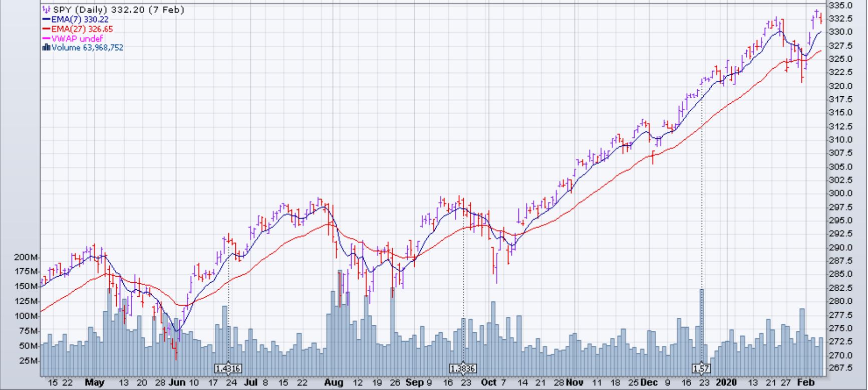The width and height of the screenshot is (868, 390).
Task: Click the 200M volume axis label
Action: (x=26, y=257)
